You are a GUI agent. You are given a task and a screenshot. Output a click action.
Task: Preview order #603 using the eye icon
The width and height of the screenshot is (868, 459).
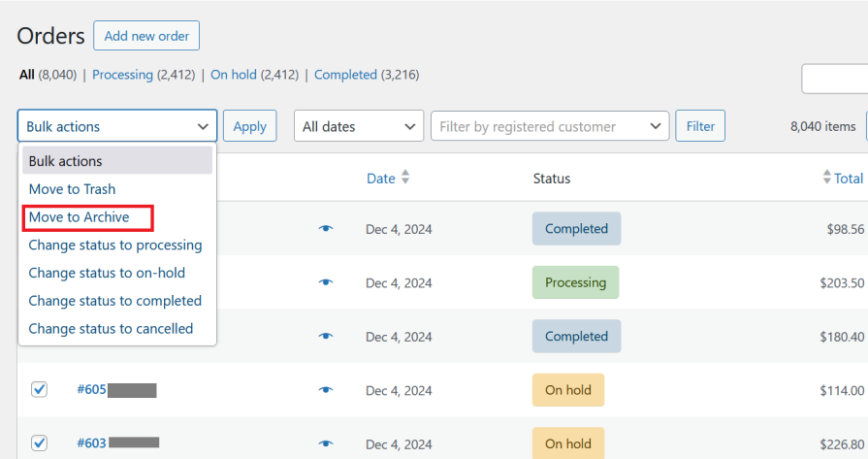coord(326,443)
